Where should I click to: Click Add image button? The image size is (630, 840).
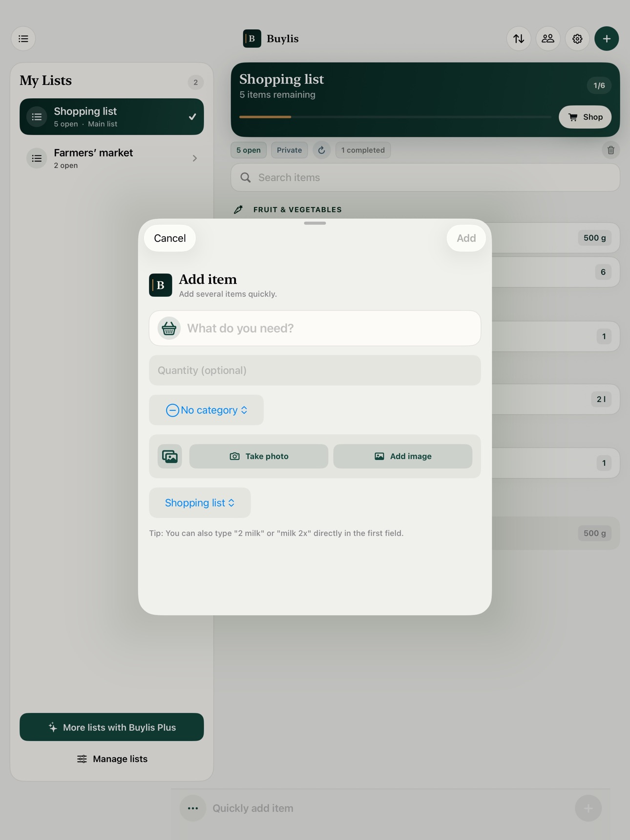(403, 456)
